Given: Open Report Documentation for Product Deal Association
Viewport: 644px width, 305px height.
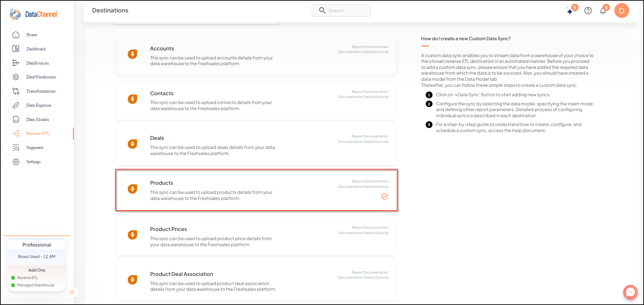Looking at the screenshot, I should [x=370, y=273].
